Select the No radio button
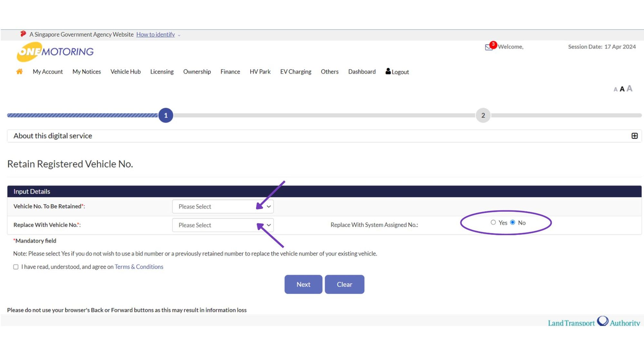644x362 pixels. (513, 222)
